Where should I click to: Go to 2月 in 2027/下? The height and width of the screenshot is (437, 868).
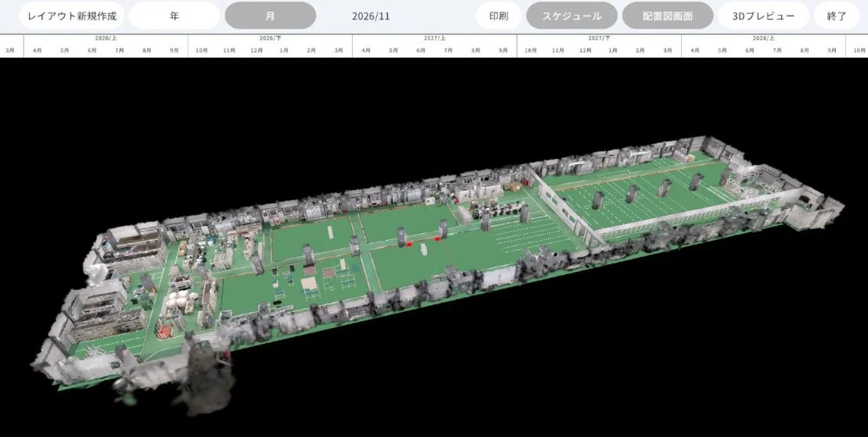[x=640, y=50]
